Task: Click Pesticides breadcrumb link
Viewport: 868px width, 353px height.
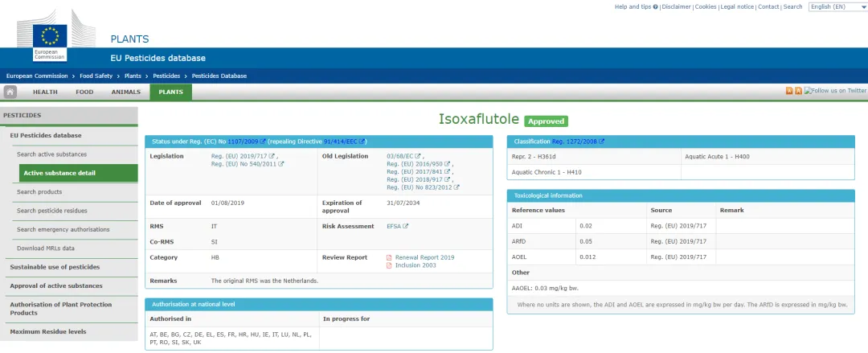Action: (166, 76)
